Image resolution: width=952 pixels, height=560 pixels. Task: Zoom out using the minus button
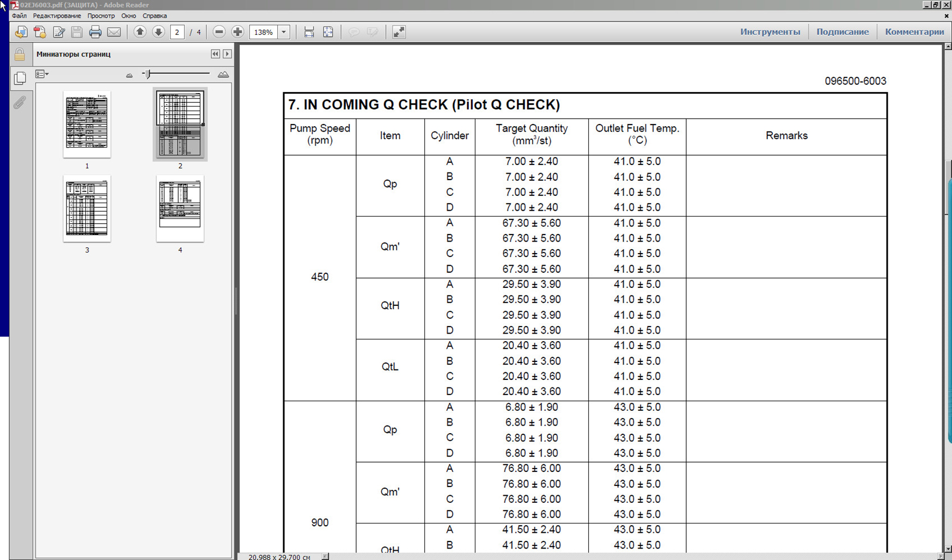pos(219,32)
